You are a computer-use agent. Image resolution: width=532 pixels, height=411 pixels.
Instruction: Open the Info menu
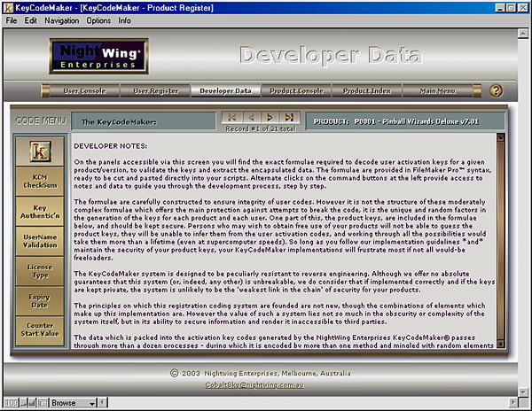point(124,20)
